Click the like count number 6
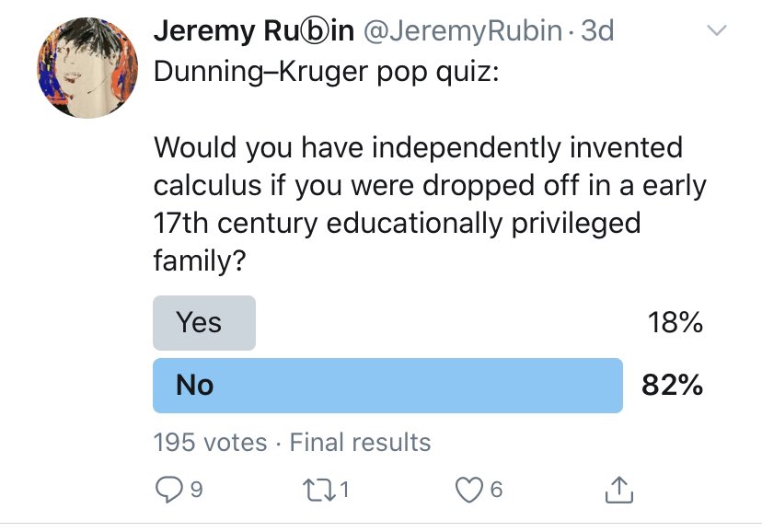762x532 pixels. pyautogui.click(x=497, y=490)
